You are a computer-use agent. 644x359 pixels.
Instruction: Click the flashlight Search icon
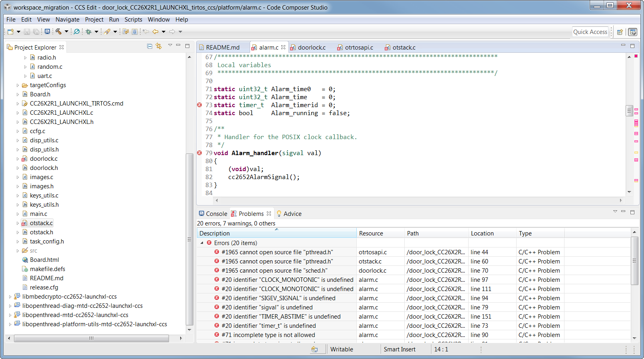(107, 32)
